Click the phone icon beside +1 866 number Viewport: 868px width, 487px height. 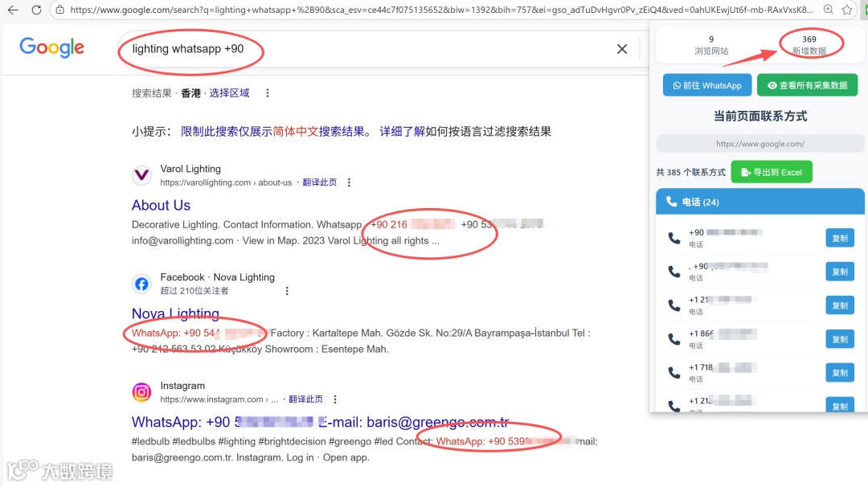tap(674, 339)
